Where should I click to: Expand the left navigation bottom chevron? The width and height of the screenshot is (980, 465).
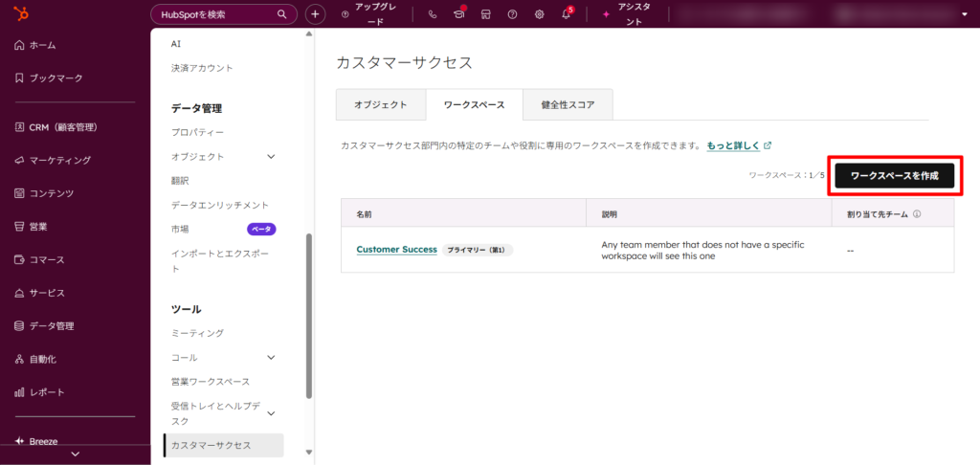(75, 454)
